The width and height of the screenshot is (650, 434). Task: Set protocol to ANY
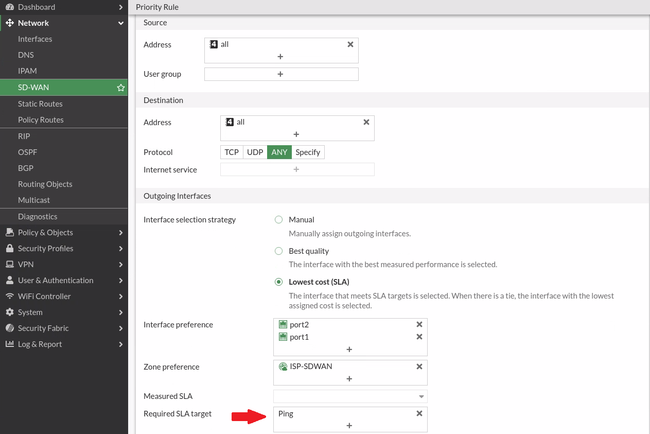(279, 152)
